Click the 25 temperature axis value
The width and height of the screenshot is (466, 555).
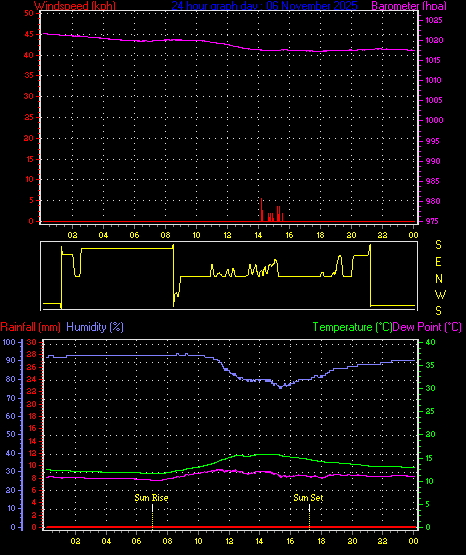[x=430, y=411]
